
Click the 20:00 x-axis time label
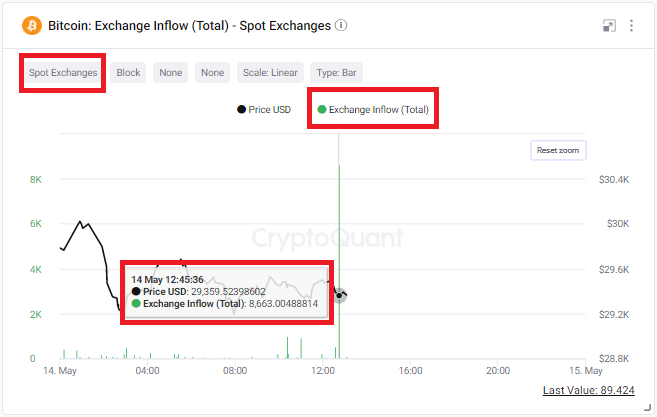[498, 371]
